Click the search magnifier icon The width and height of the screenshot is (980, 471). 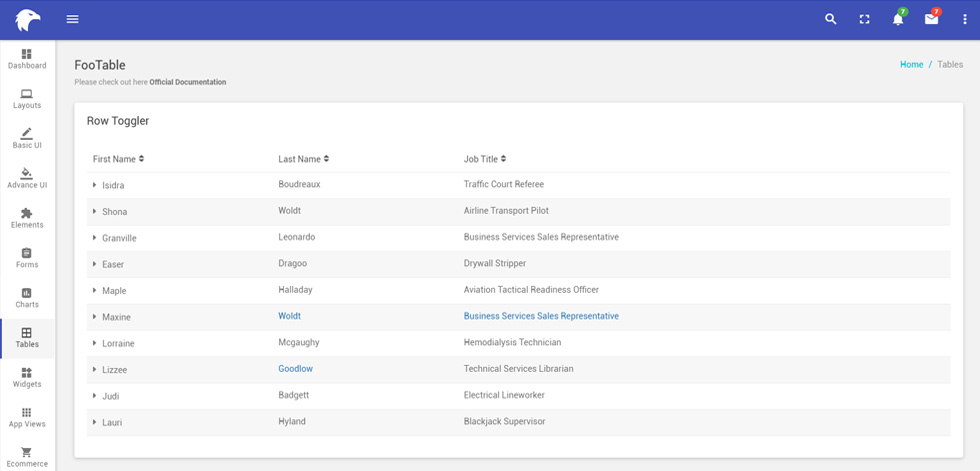(x=831, y=19)
